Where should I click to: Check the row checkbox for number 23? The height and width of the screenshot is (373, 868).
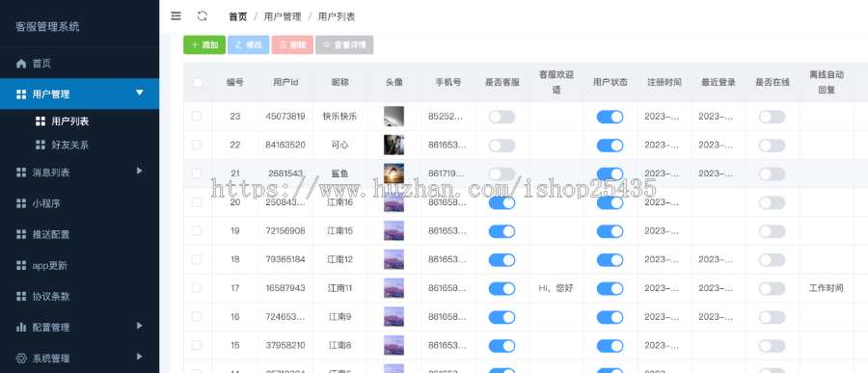(197, 117)
